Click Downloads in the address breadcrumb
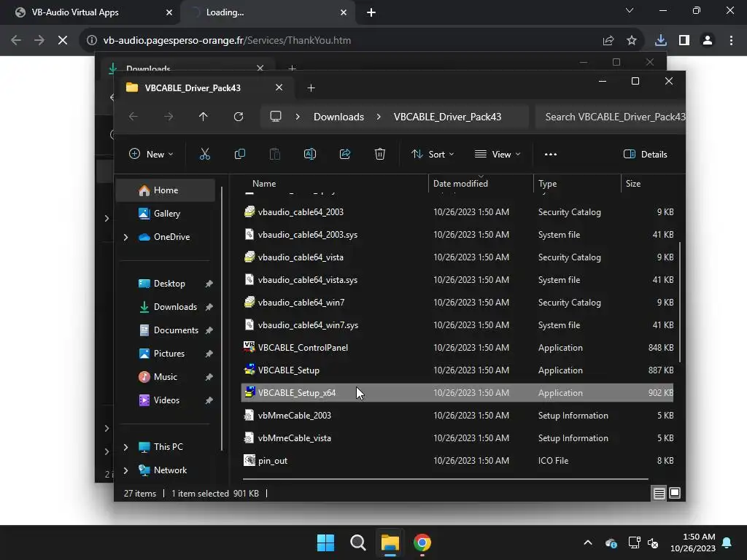The width and height of the screenshot is (747, 560). pyautogui.click(x=338, y=117)
